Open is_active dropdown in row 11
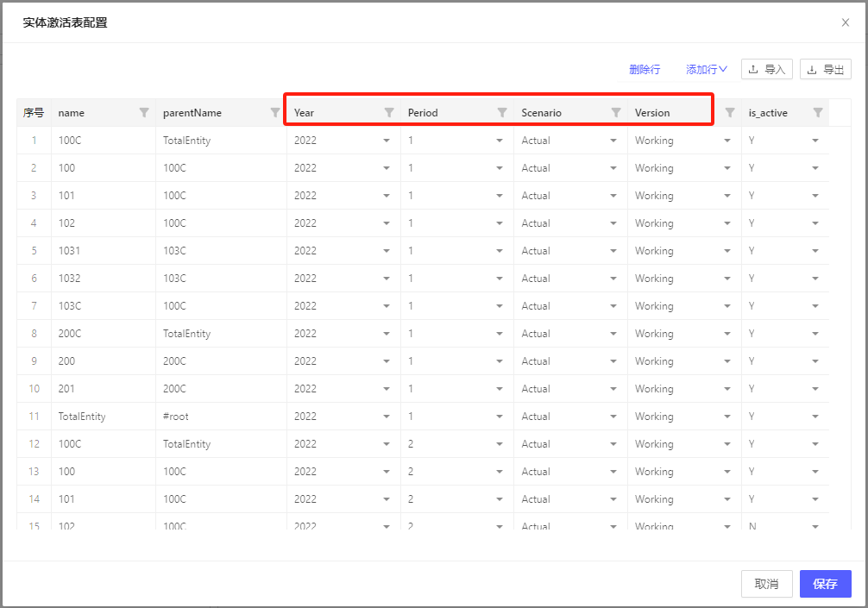 [x=815, y=417]
